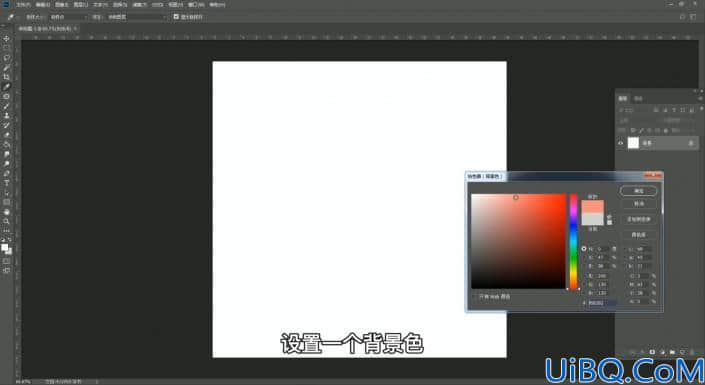Click the new adjustment layer icon

click(662, 352)
